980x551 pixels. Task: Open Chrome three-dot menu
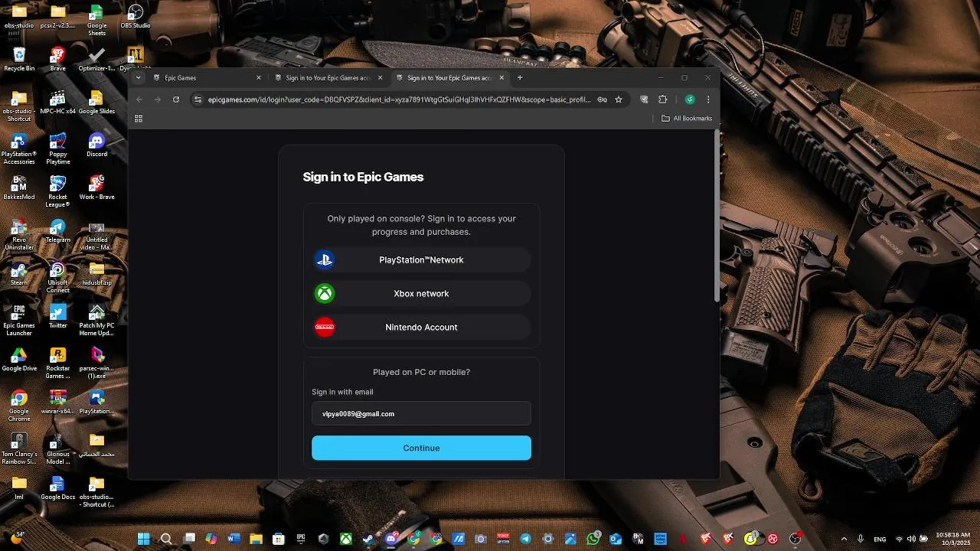pyautogui.click(x=708, y=99)
